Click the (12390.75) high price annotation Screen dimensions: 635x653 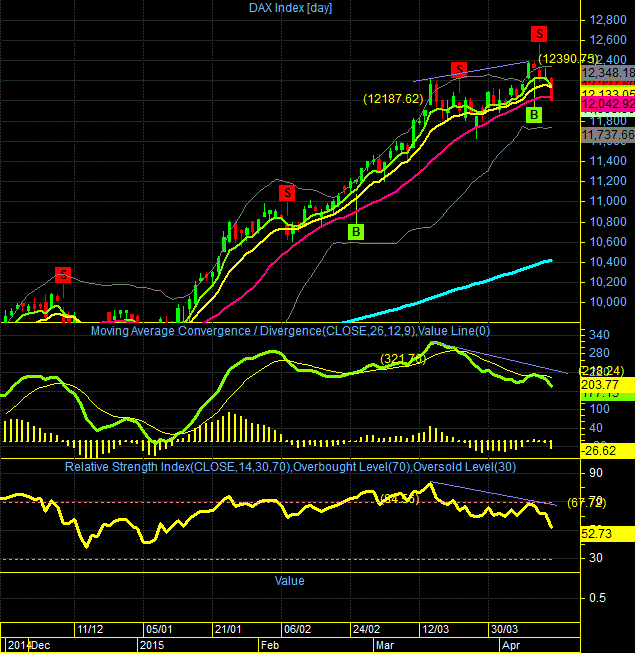pos(568,59)
